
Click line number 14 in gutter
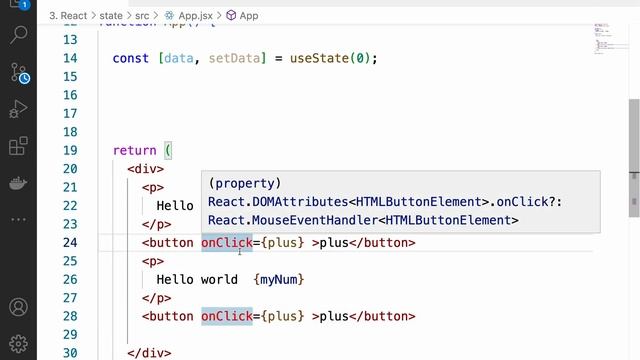pos(70,58)
